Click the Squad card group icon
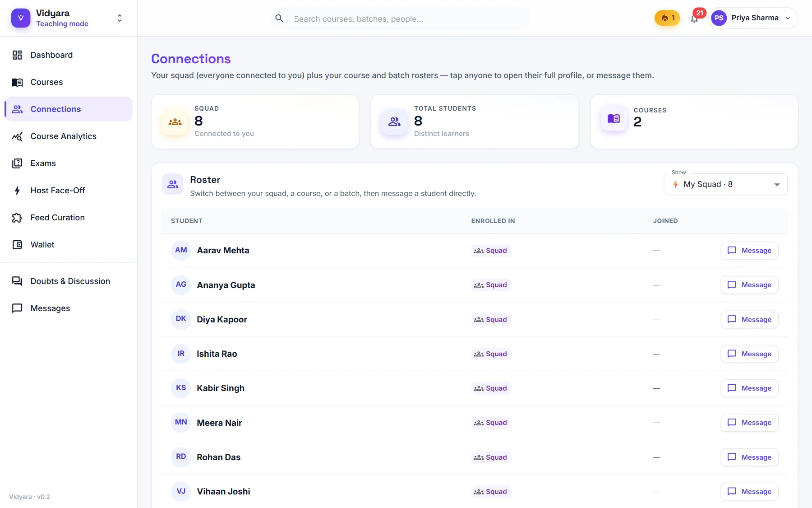The width and height of the screenshot is (812, 508). click(175, 122)
